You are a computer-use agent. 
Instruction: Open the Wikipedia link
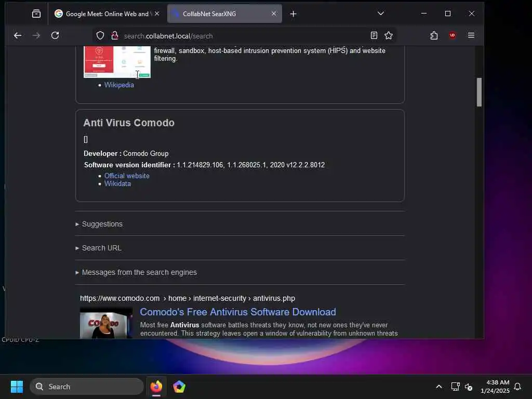pyautogui.click(x=119, y=85)
